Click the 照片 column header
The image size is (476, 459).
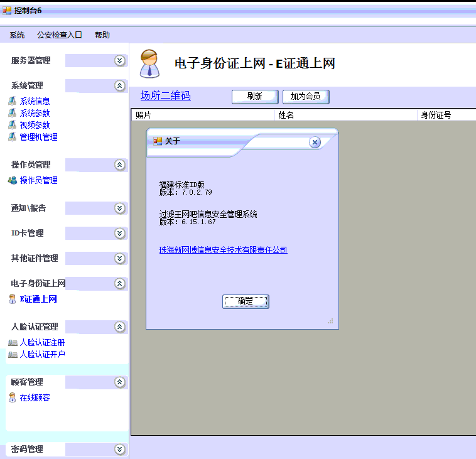point(203,115)
